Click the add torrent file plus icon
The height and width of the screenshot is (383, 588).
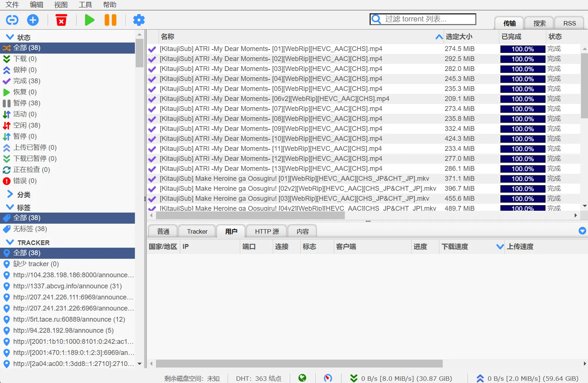coord(33,20)
